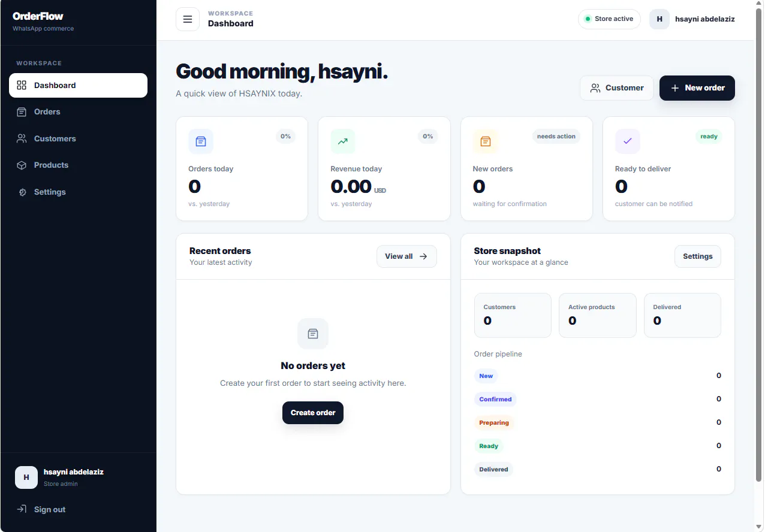Click the Delivered pipeline status tag

pyautogui.click(x=494, y=470)
